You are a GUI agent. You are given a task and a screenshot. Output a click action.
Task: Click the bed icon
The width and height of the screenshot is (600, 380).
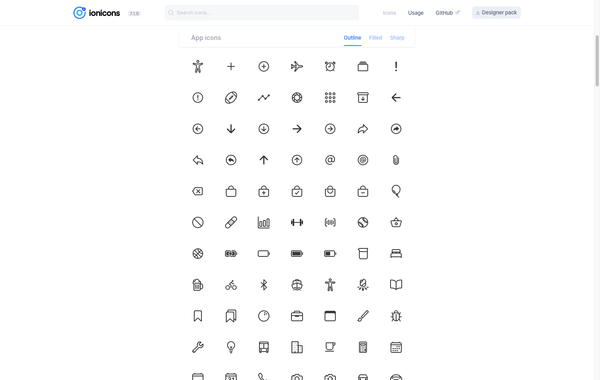pyautogui.click(x=396, y=254)
